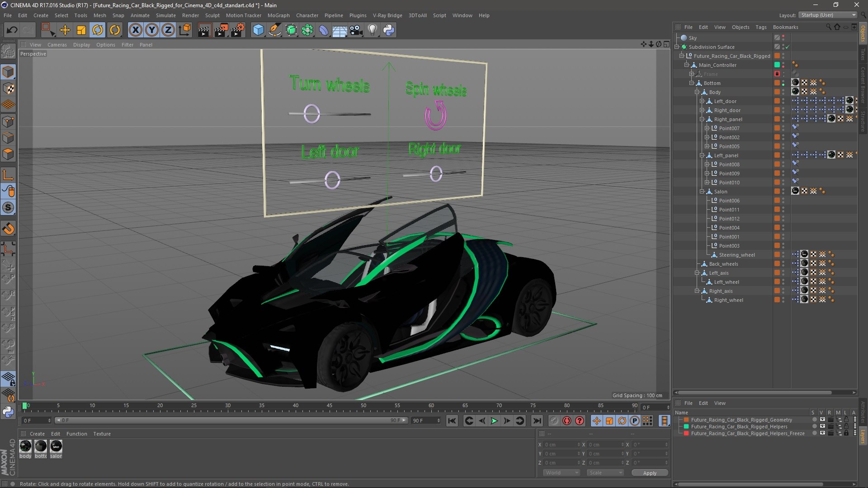This screenshot has width=868, height=488.
Task: Open the Mesh menu
Action: (99, 15)
